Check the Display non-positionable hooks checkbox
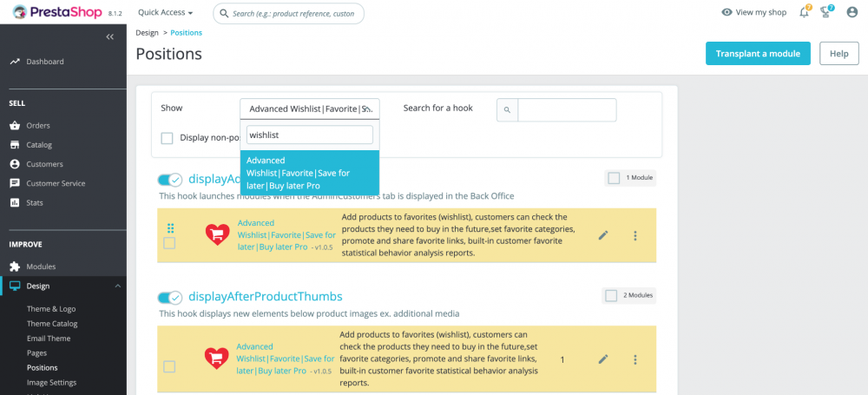This screenshot has width=868, height=395. pyautogui.click(x=168, y=138)
